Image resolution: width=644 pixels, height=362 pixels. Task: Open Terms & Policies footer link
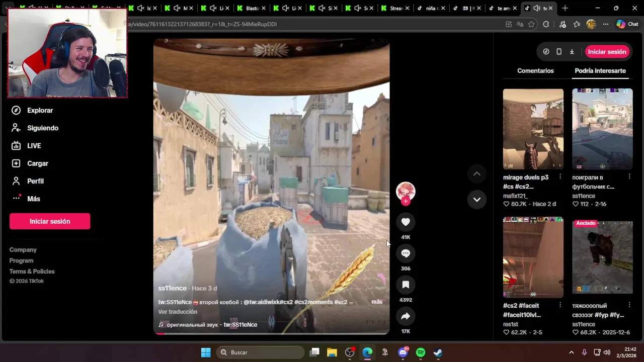[x=32, y=271]
